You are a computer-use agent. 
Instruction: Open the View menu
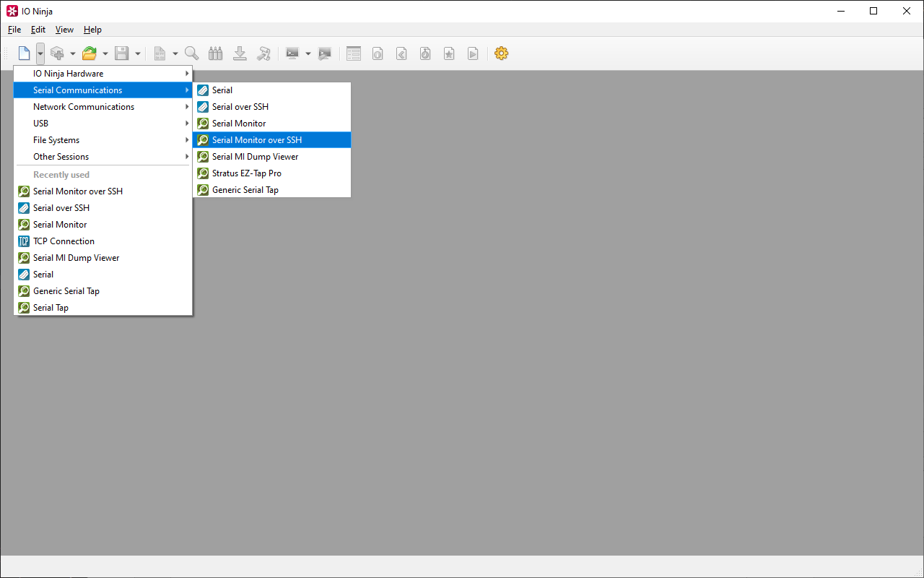[x=65, y=30]
